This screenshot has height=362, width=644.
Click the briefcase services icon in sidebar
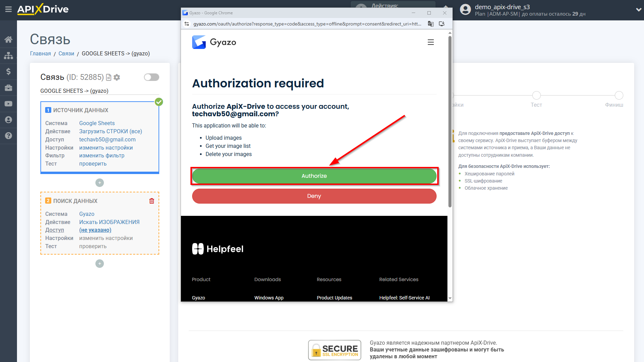(x=8, y=87)
